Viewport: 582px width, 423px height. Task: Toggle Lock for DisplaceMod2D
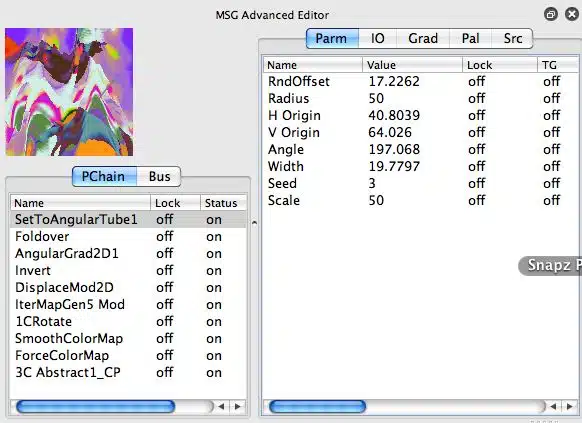tap(165, 288)
